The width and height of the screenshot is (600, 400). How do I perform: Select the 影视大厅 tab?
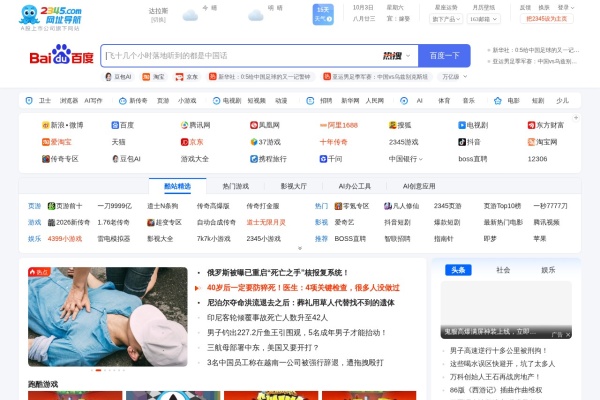coord(293,186)
